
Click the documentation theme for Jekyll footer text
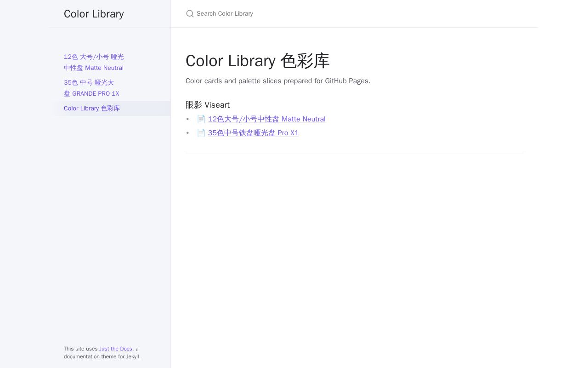tap(102, 356)
